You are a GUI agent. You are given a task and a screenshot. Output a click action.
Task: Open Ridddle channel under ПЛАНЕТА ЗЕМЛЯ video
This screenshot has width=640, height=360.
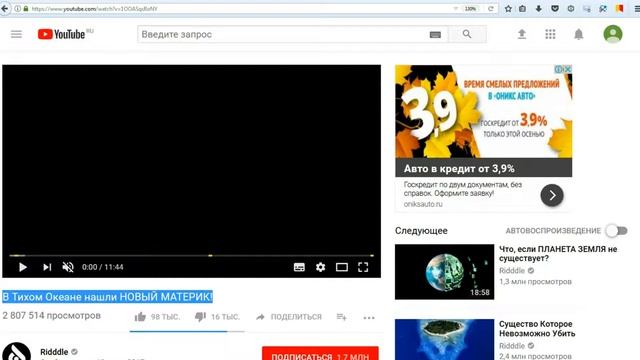click(x=512, y=271)
